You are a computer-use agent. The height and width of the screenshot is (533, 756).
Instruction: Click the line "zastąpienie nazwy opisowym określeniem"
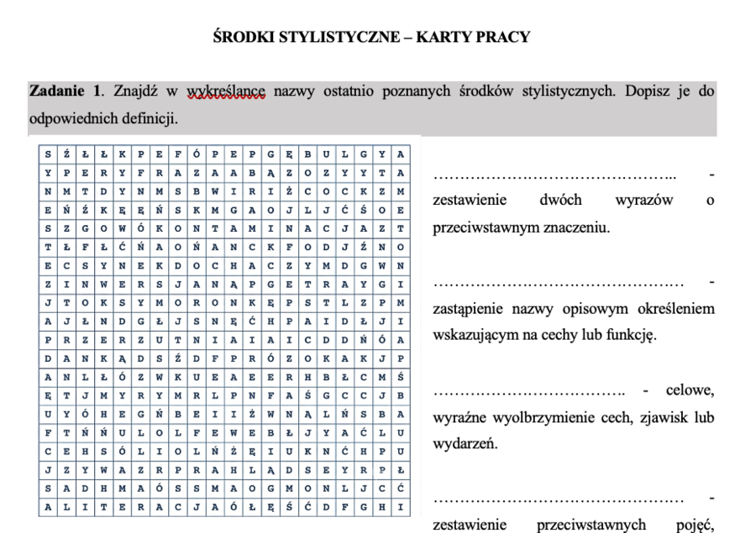pyautogui.click(x=573, y=308)
